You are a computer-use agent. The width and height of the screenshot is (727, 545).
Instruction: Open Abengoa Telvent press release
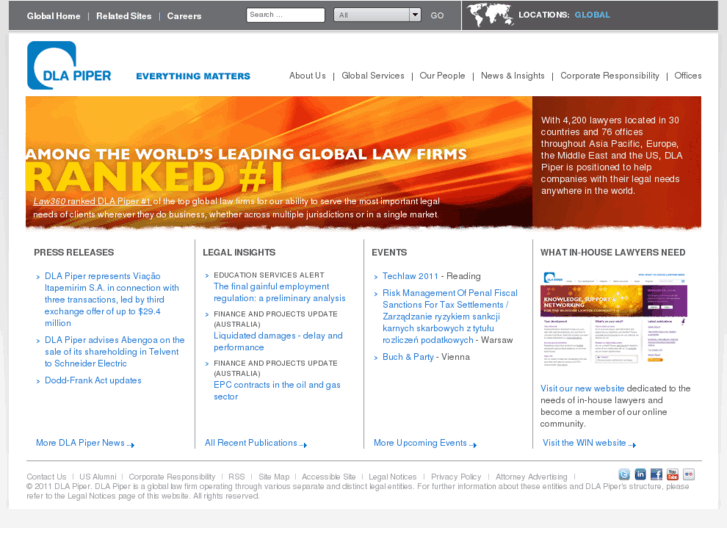point(114,352)
